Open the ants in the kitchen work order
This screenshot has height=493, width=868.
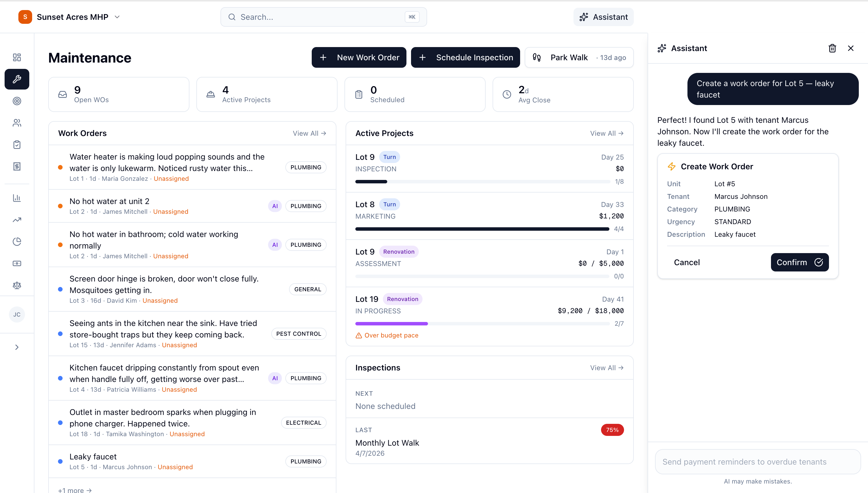(x=192, y=333)
